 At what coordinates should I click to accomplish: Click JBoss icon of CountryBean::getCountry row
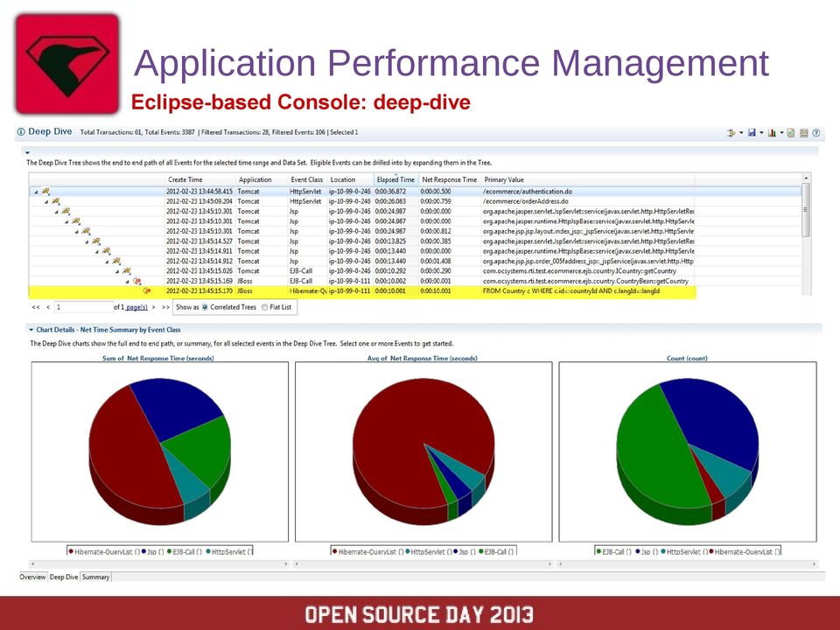[x=137, y=281]
